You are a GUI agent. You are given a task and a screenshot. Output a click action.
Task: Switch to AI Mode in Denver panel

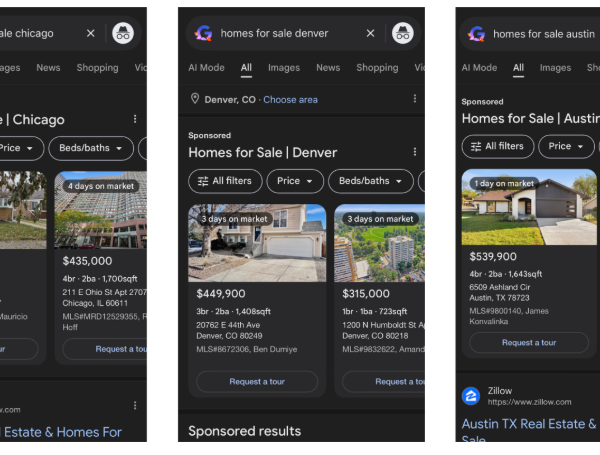206,68
